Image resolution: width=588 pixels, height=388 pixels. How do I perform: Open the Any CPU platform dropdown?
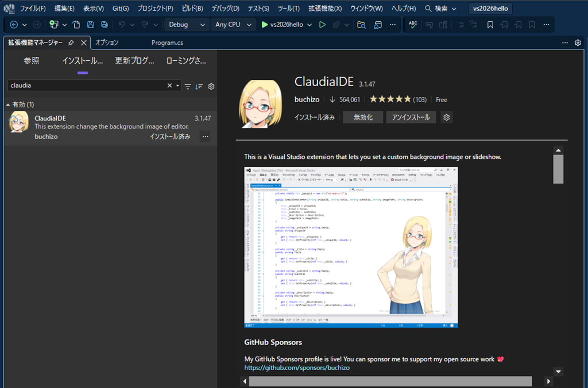click(x=233, y=25)
